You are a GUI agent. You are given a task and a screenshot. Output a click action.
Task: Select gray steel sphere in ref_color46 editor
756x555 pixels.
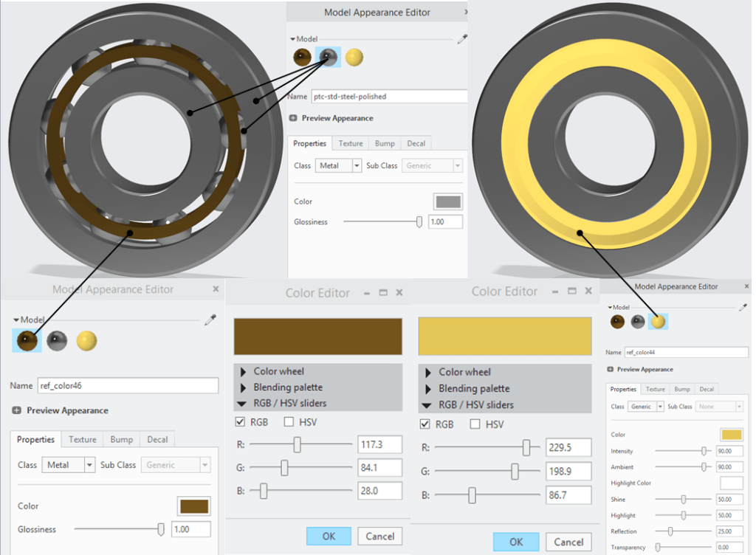[58, 340]
